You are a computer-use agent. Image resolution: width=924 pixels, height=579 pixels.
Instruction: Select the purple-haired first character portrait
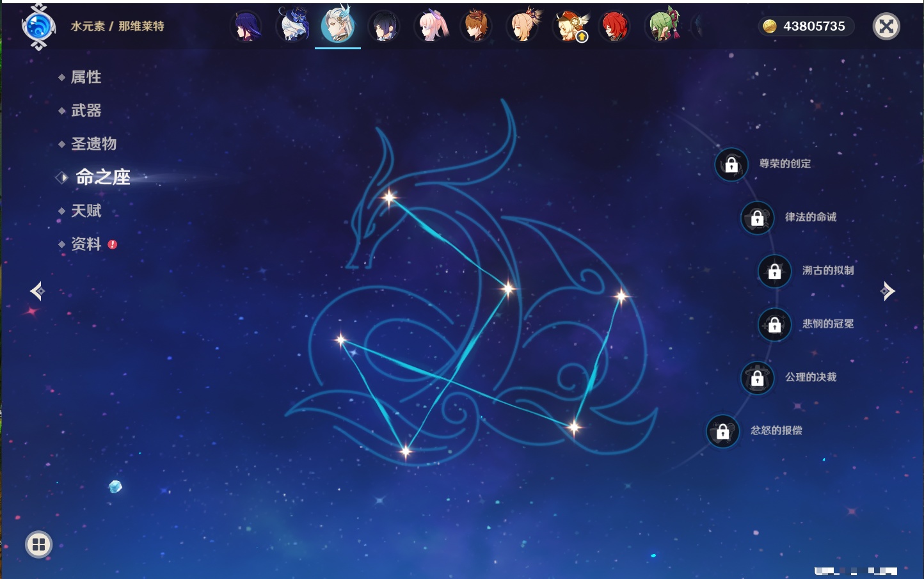(246, 27)
